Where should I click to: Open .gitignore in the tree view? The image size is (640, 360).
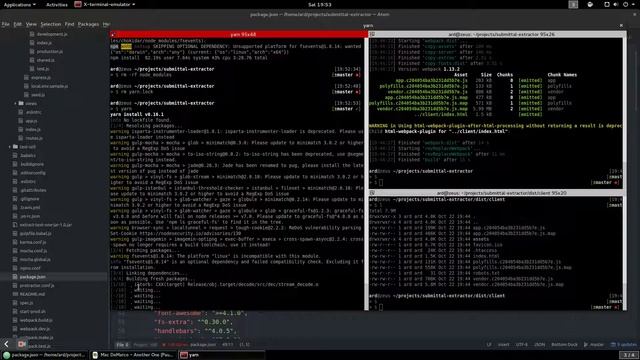pyautogui.click(x=30, y=199)
